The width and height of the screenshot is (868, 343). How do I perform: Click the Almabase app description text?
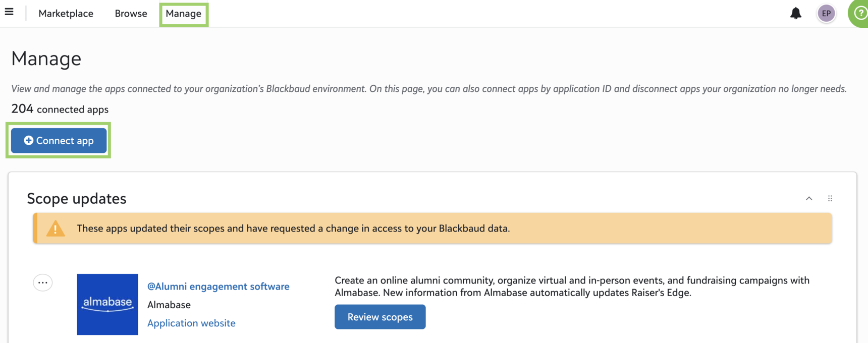coord(572,287)
